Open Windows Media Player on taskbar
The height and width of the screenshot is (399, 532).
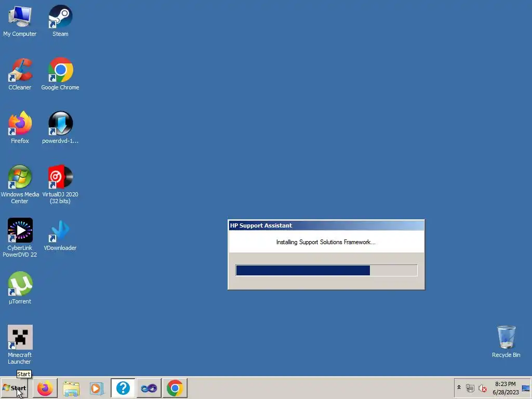pyautogui.click(x=97, y=388)
